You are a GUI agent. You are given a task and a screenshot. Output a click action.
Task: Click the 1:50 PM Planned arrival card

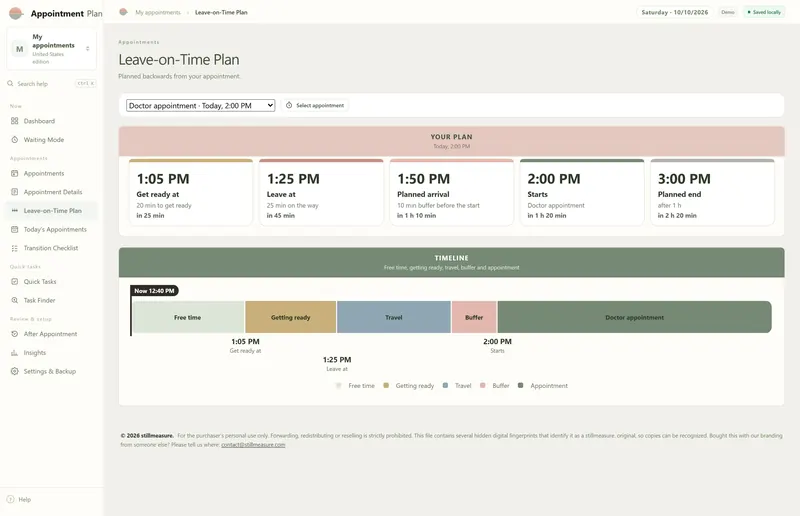452,192
